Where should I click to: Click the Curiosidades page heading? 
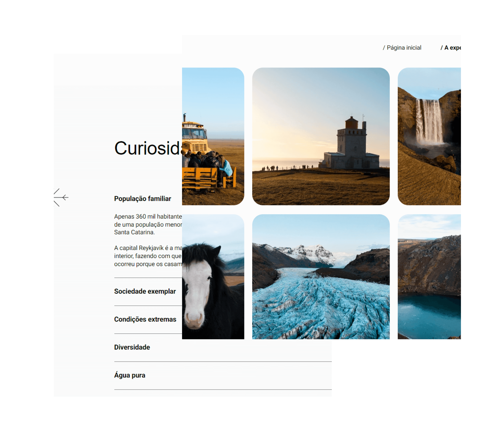(x=148, y=148)
